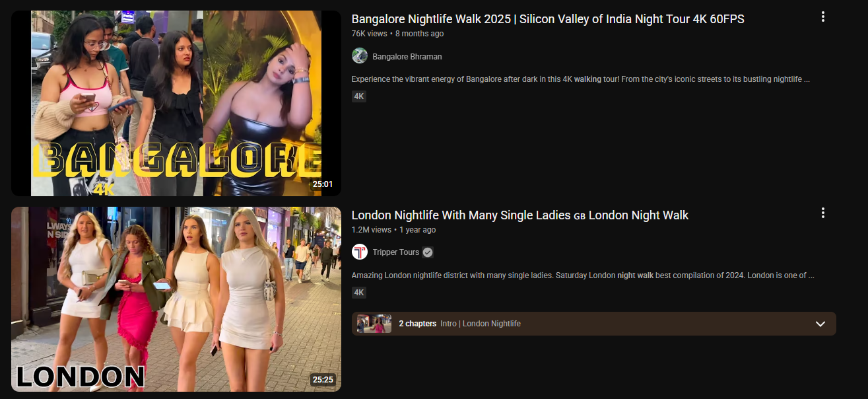Click the verified badge beside Tripper Tours
Screen dimensions: 868x399
click(x=428, y=252)
